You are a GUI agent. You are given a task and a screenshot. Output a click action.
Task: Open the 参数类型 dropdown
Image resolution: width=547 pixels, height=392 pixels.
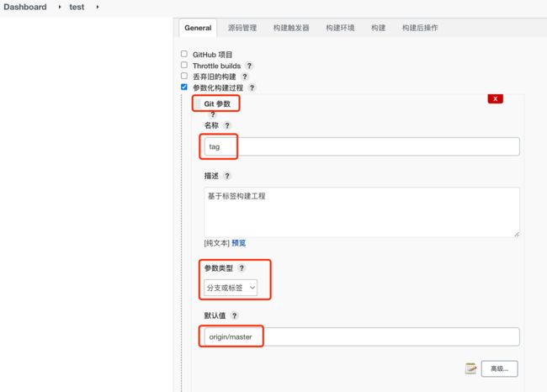point(231,288)
